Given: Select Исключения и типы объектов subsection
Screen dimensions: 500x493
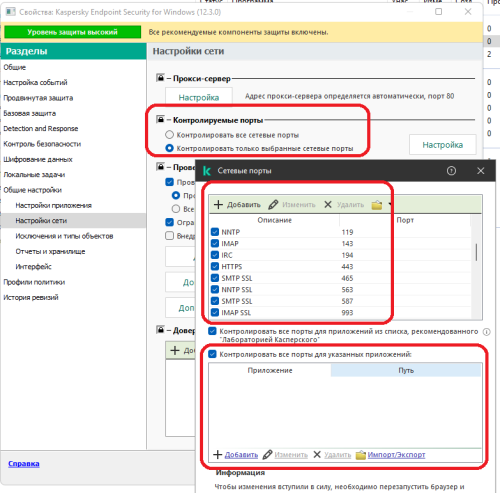Looking at the screenshot, I should (x=64, y=236).
